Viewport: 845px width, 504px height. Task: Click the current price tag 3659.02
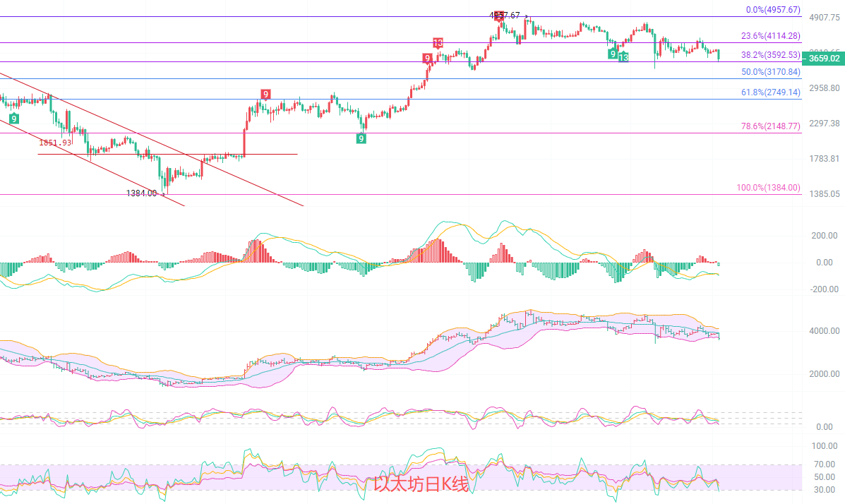point(824,59)
